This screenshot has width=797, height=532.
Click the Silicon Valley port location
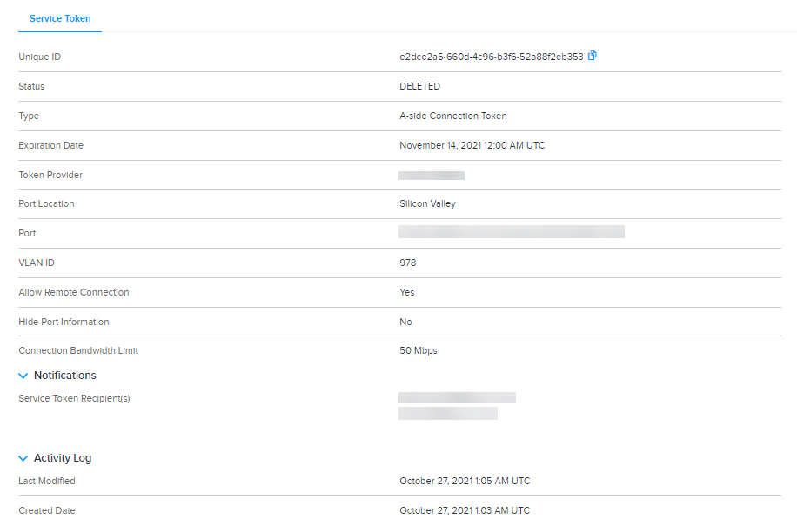(x=427, y=203)
